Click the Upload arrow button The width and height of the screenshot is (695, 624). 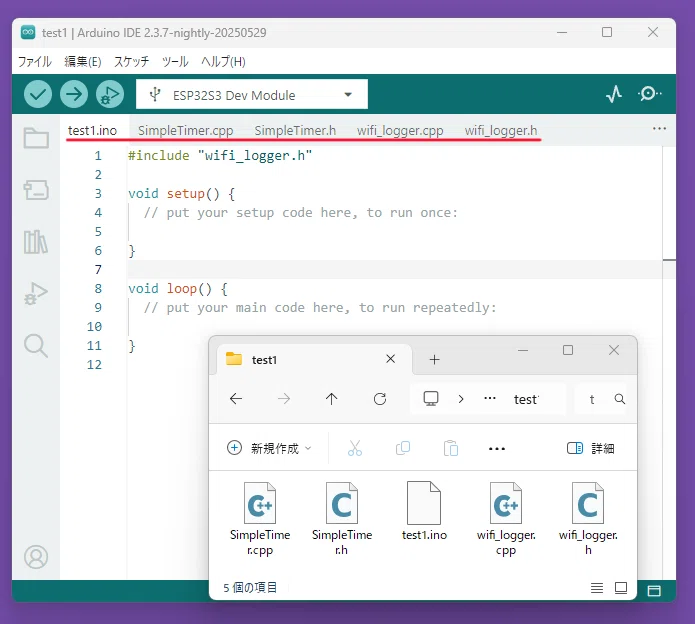pyautogui.click(x=74, y=94)
